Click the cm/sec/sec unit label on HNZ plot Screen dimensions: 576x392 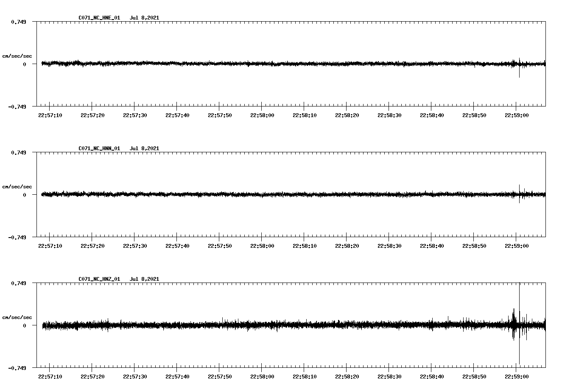[x=17, y=317]
